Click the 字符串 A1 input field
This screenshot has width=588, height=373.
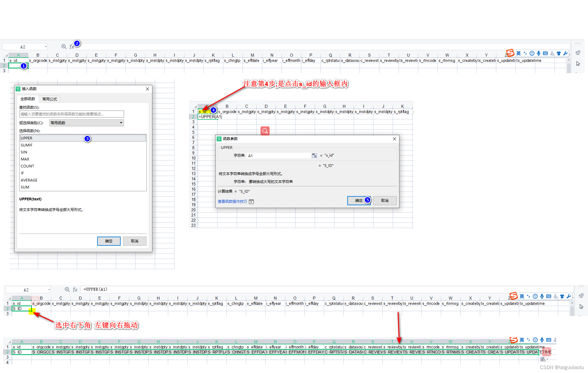pyautogui.click(x=279, y=156)
